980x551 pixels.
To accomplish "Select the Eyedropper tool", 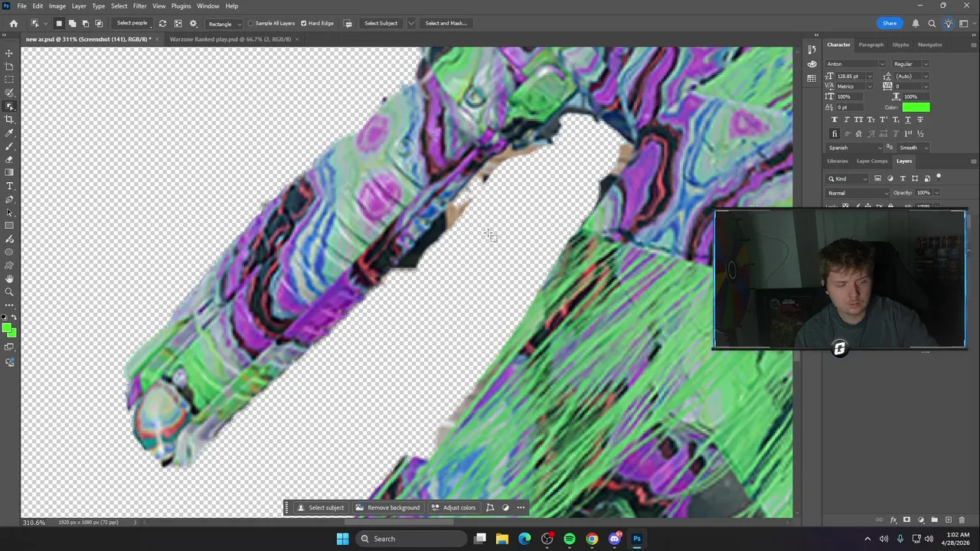I will (9, 133).
